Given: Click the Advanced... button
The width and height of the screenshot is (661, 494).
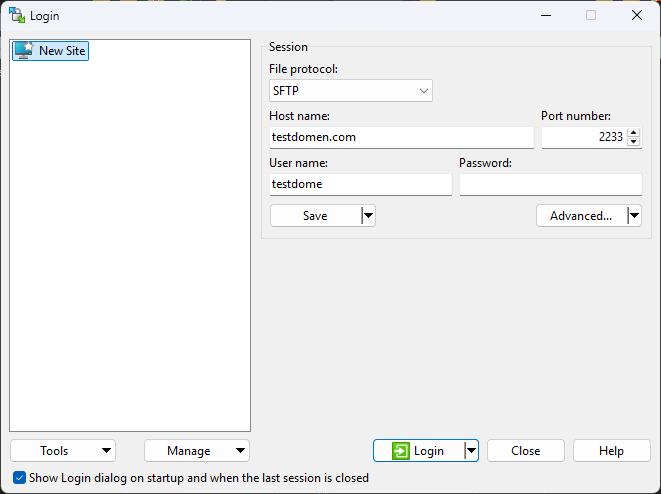Looking at the screenshot, I should click(581, 216).
